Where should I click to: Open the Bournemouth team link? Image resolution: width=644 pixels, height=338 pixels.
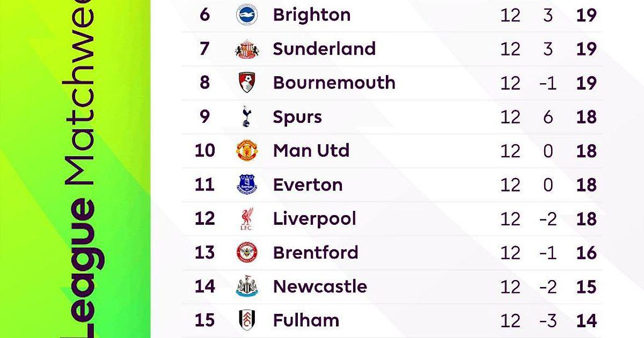[334, 83]
